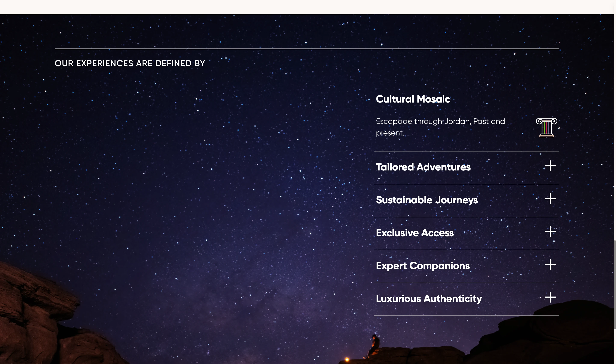This screenshot has height=364, width=616.
Task: Click the text "Escapade through Jordan, Past and present."
Action: point(440,127)
